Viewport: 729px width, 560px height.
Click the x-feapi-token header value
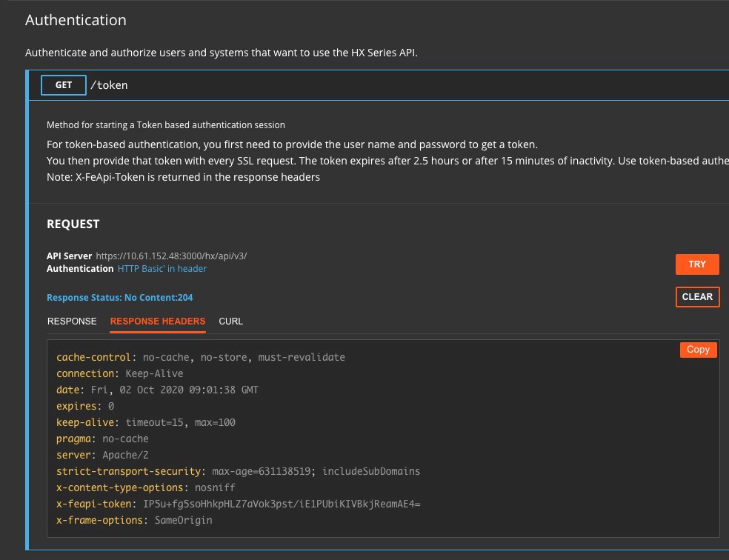(x=282, y=504)
